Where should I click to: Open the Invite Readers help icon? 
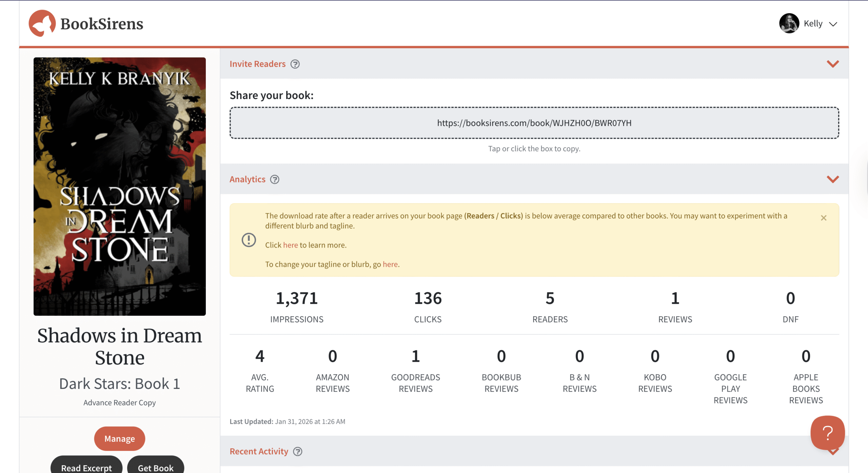295,64
